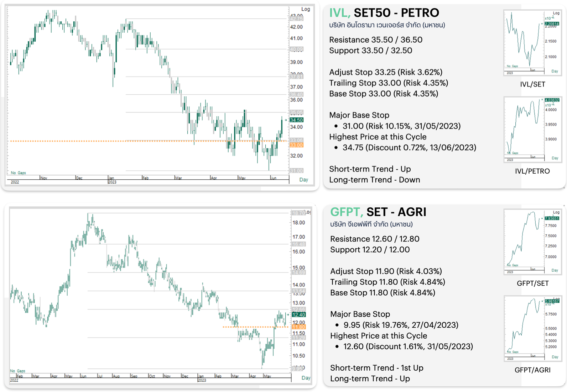Click the 12.40 current price tag on GFPT chart
The image size is (567, 392).
298,314
